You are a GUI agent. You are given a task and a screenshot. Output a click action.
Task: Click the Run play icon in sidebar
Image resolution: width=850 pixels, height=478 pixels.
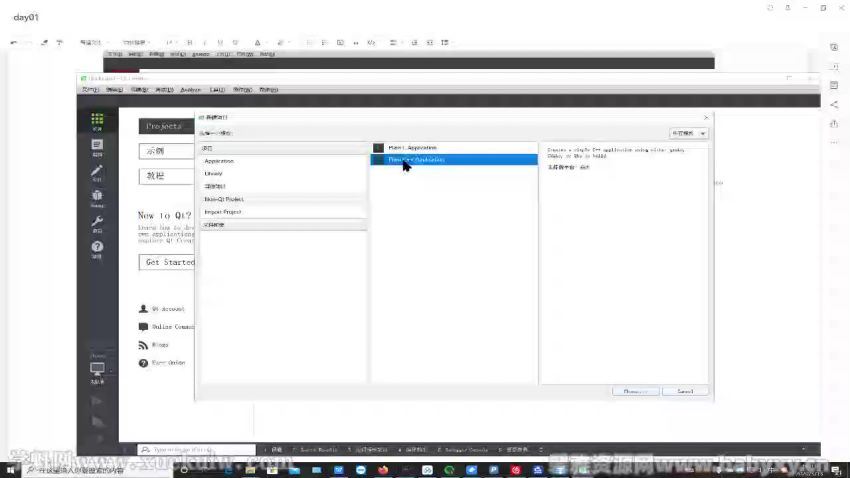pyautogui.click(x=96, y=401)
